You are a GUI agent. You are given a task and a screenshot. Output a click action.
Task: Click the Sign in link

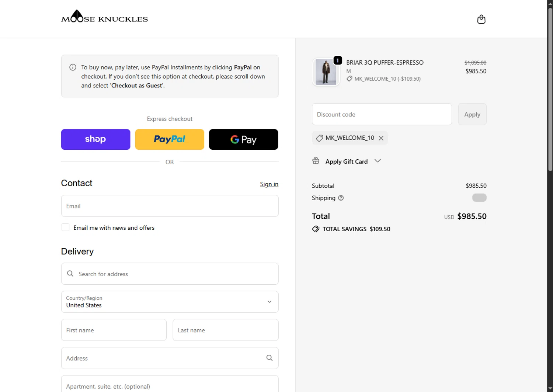click(269, 184)
